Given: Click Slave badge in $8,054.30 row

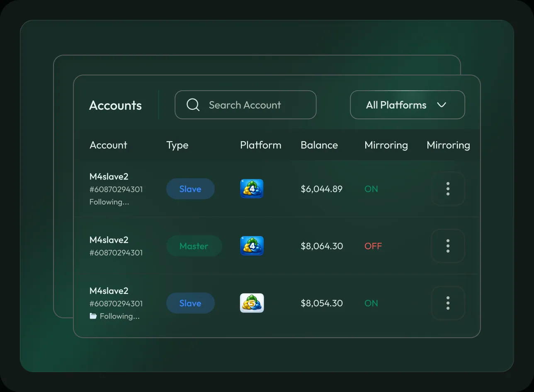Looking at the screenshot, I should [190, 303].
